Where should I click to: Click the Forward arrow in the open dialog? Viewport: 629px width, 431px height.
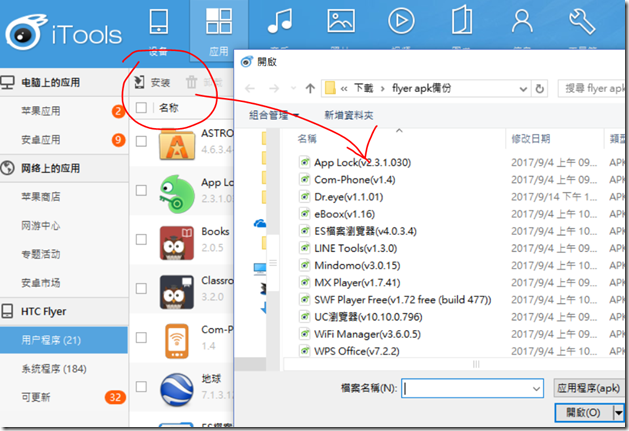click(274, 88)
